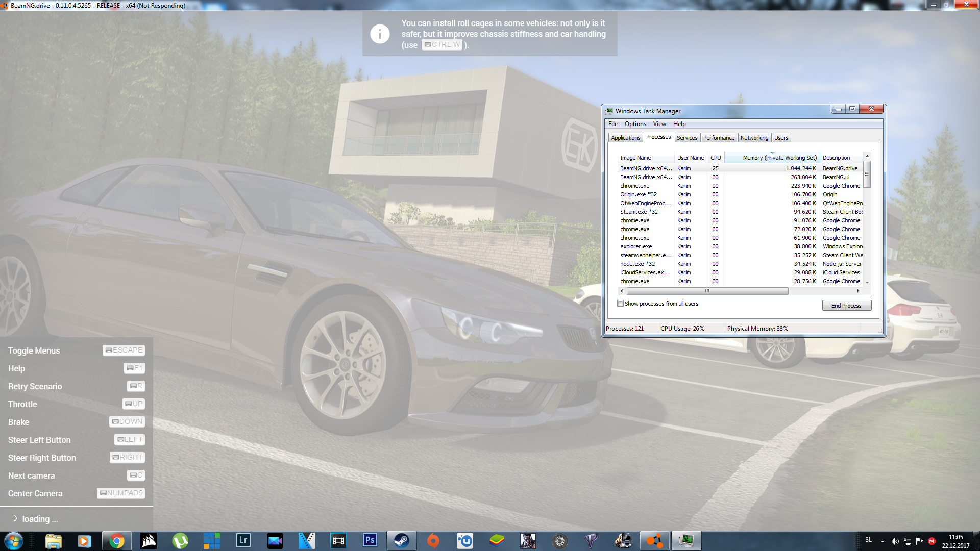The image size is (980, 551).
Task: Open BlueStacks from the taskbar
Action: (496, 541)
